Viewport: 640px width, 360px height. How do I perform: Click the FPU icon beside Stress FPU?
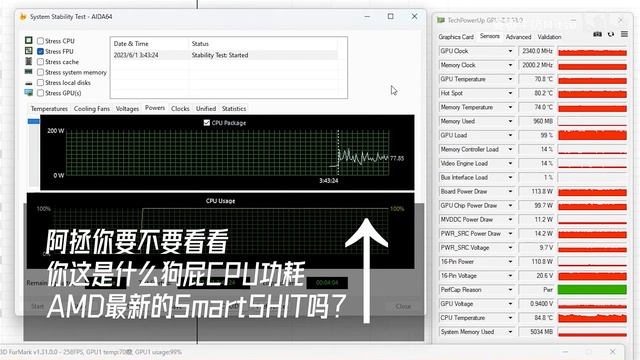29,51
